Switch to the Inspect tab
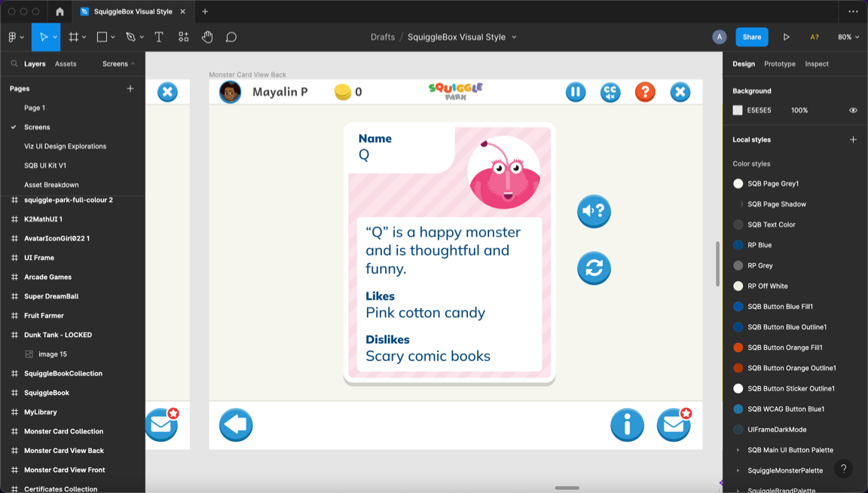This screenshot has height=493, width=868. click(x=817, y=64)
